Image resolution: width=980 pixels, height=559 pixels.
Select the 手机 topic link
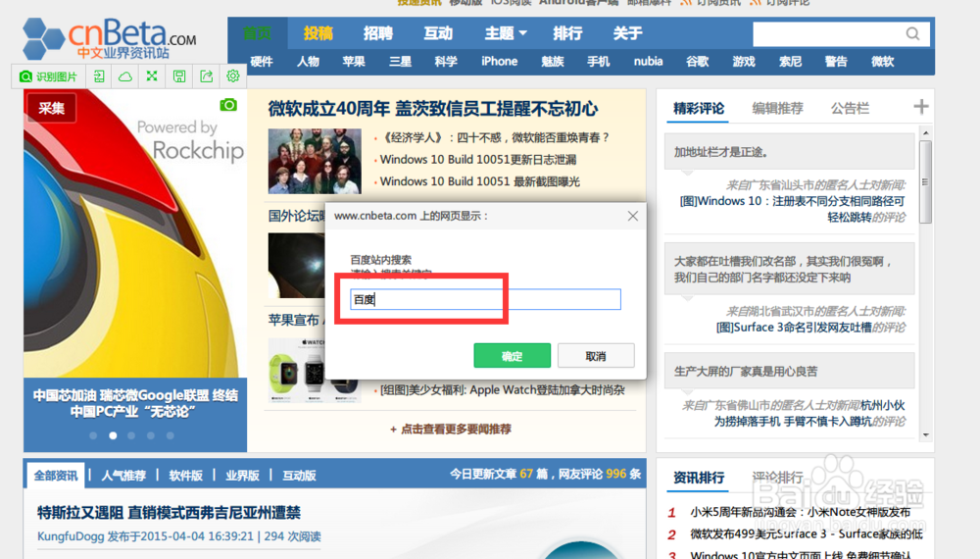(x=598, y=61)
